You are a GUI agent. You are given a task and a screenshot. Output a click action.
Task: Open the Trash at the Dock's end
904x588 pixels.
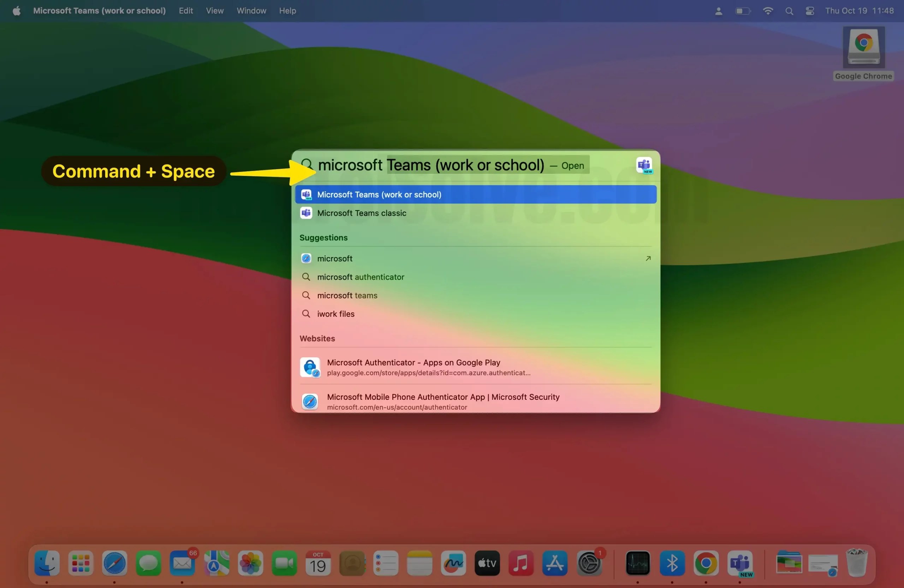coord(857,564)
